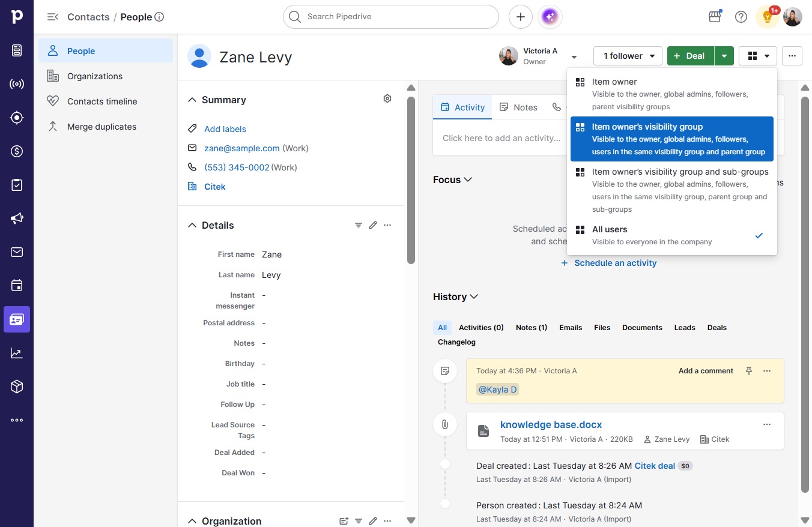Open the Citek organization link
Image resolution: width=812 pixels, height=527 pixels.
pyautogui.click(x=214, y=187)
